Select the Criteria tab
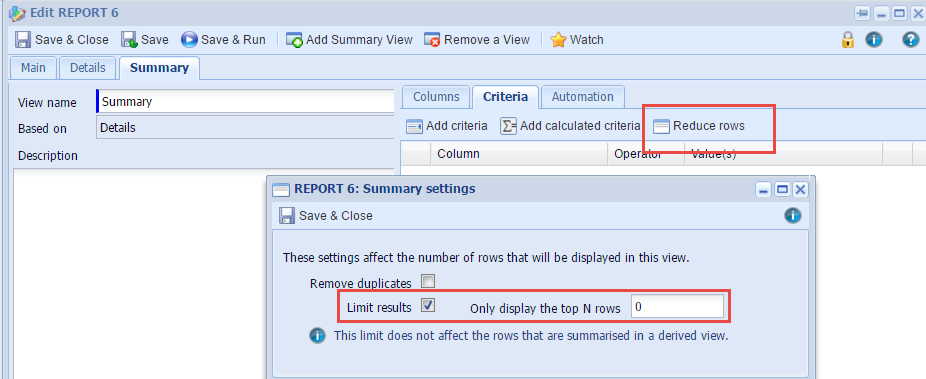The width and height of the screenshot is (926, 379). click(505, 97)
